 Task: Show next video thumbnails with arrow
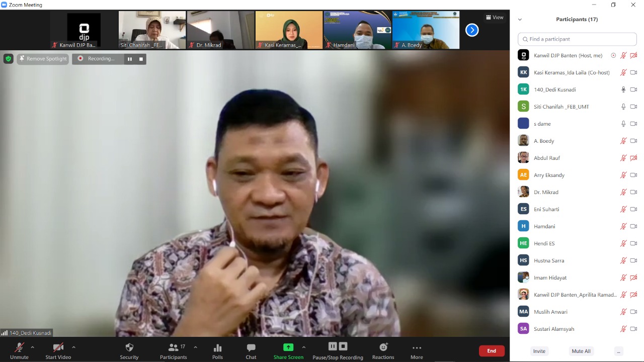(471, 30)
